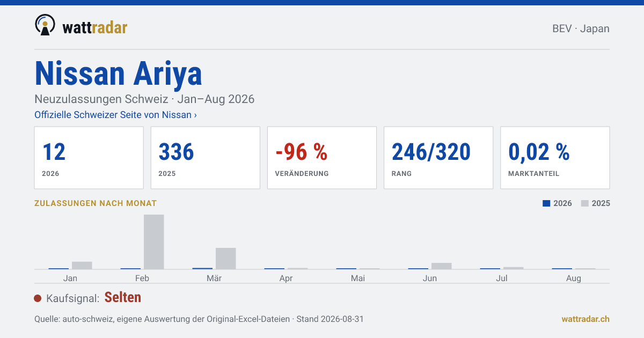
Task: Click the wattradar brand name
Action: 95,27
